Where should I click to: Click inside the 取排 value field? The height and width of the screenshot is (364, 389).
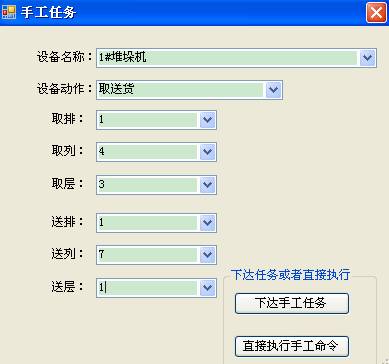tap(148, 120)
